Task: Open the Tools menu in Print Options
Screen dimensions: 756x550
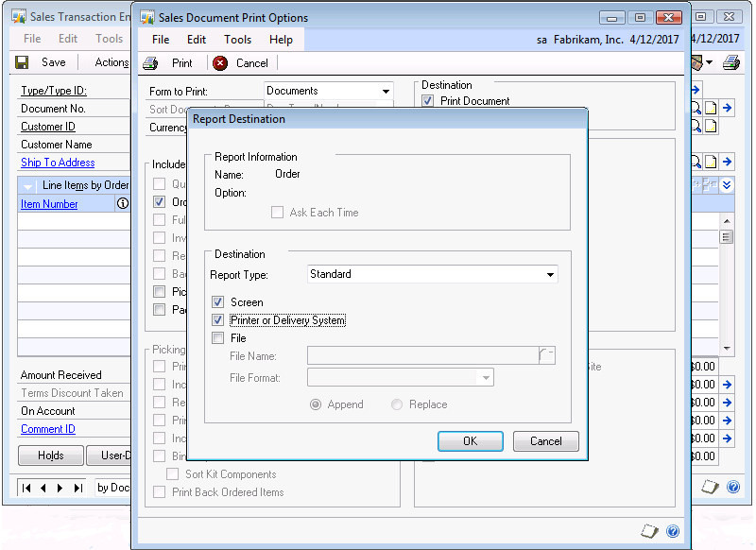Action: click(237, 40)
